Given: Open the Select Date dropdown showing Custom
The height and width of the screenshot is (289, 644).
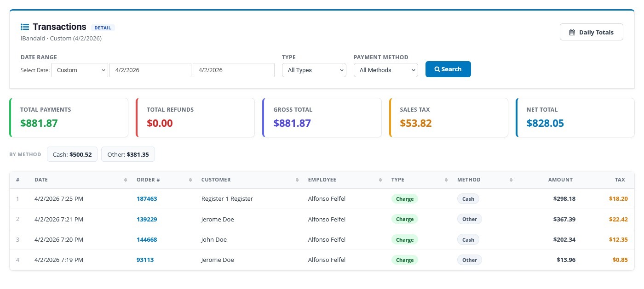Looking at the screenshot, I should click(79, 70).
